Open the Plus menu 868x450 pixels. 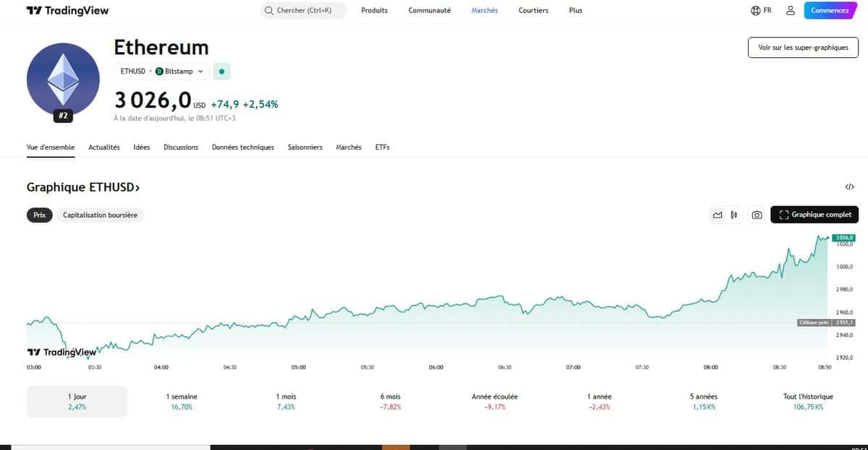point(576,10)
